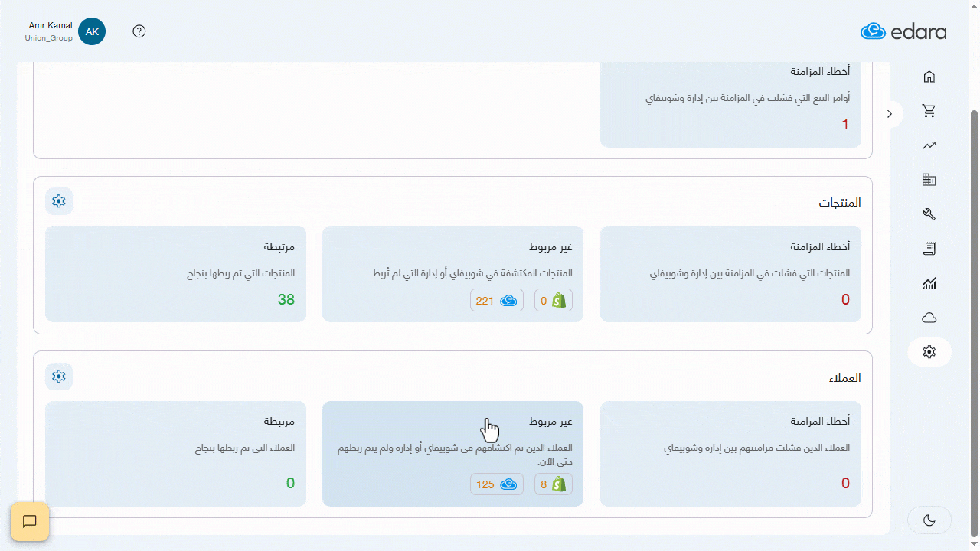Click the Amr Kamal user name
980x551 pixels.
[51, 25]
